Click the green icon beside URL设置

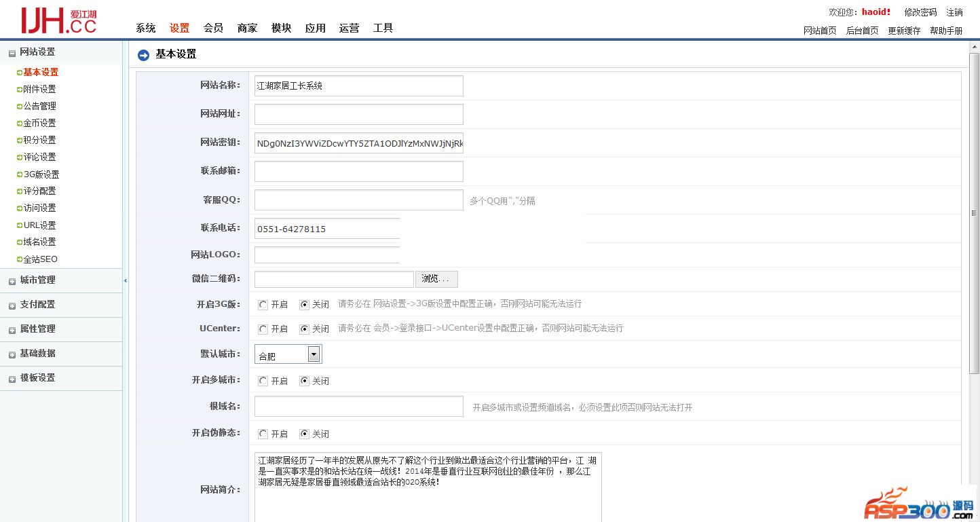pyautogui.click(x=20, y=225)
